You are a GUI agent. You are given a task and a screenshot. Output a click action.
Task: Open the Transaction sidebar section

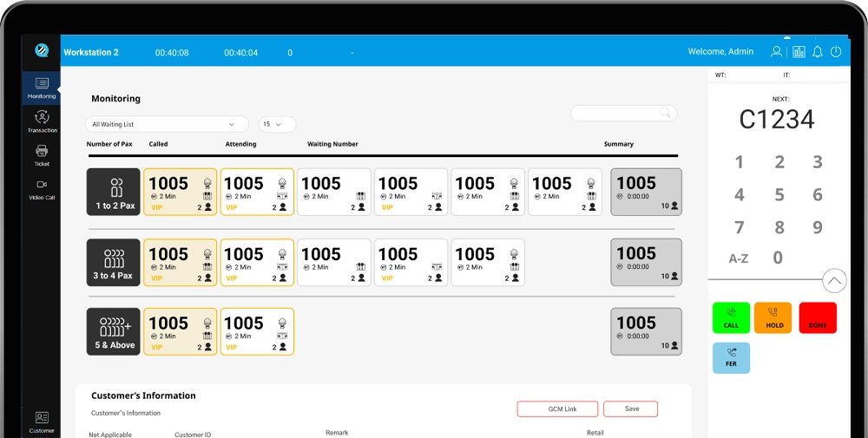42,121
